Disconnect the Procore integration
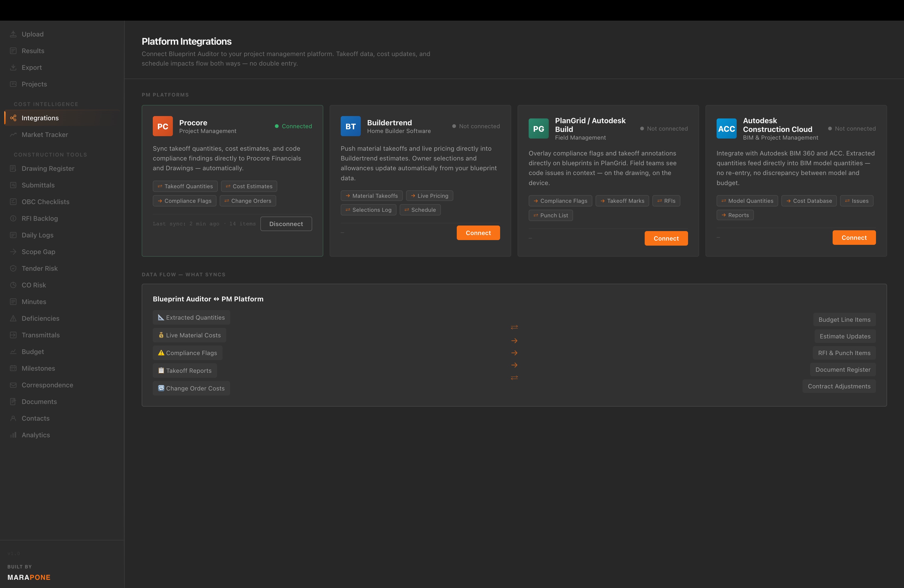This screenshot has width=904, height=588. pos(286,224)
